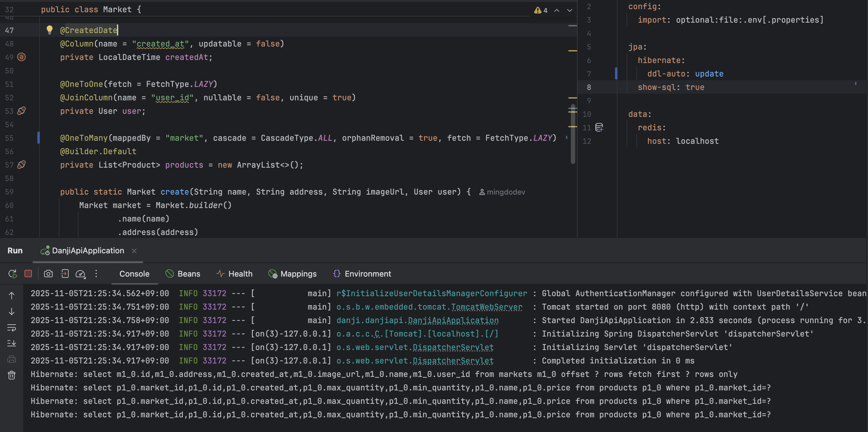Open the three-dot more options menu
Screen dimensions: 868x432
pos(96,274)
